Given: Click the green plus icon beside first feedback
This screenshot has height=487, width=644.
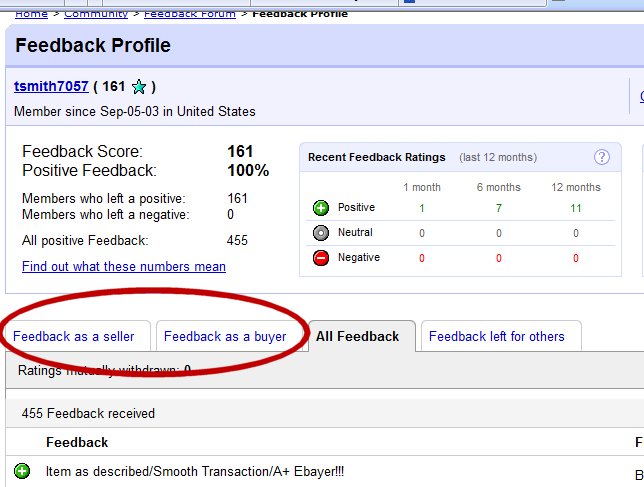Looking at the screenshot, I should [22, 471].
